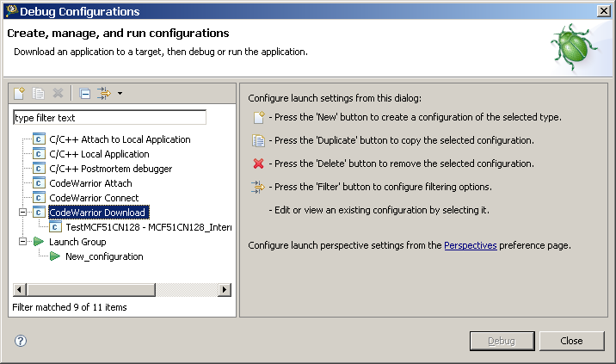Click 'Create, manage, and run configurations' heading
Image resolution: width=616 pixels, height=364 pixels.
118,33
